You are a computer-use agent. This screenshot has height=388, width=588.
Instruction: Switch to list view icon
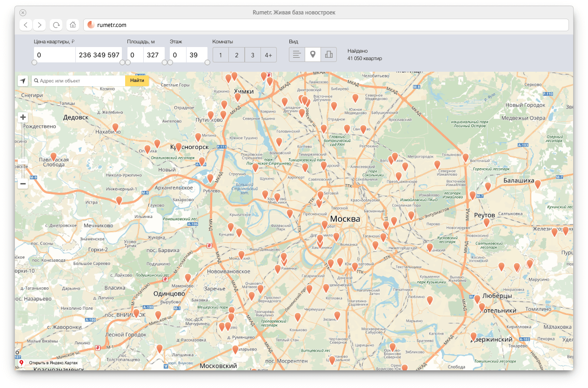(x=297, y=55)
